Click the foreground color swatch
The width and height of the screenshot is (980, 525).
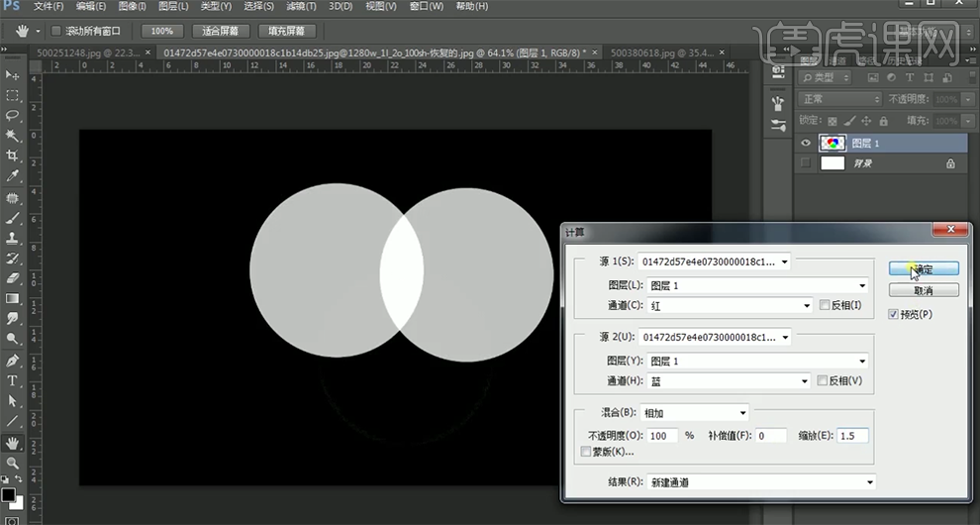pyautogui.click(x=8, y=493)
